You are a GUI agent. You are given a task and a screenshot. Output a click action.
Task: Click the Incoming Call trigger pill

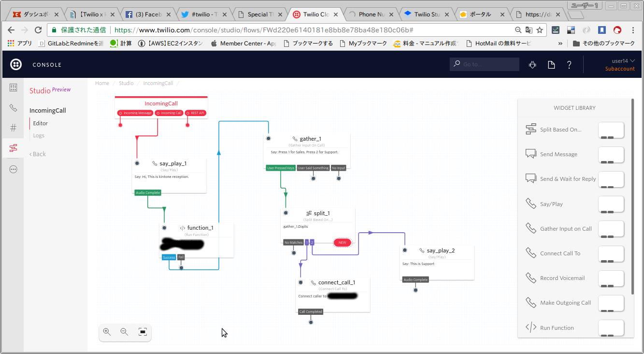click(x=169, y=113)
